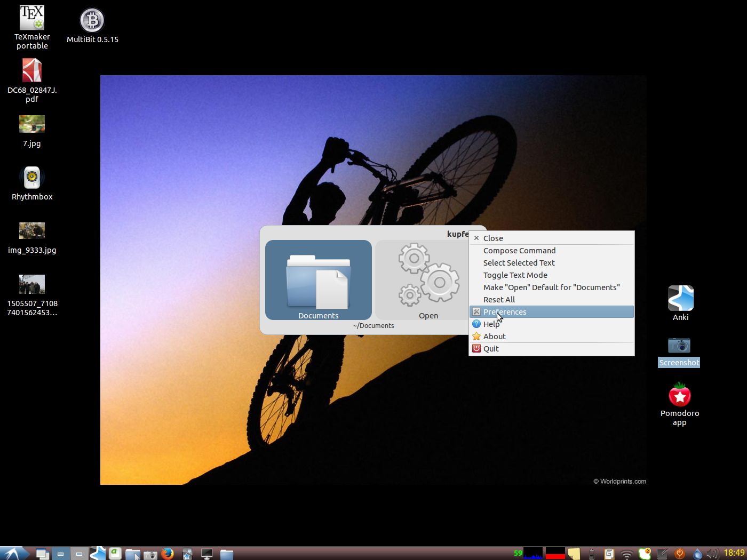Viewport: 747px width, 560px height.
Task: Open Help from the Kupfer menu
Action: (x=552, y=324)
